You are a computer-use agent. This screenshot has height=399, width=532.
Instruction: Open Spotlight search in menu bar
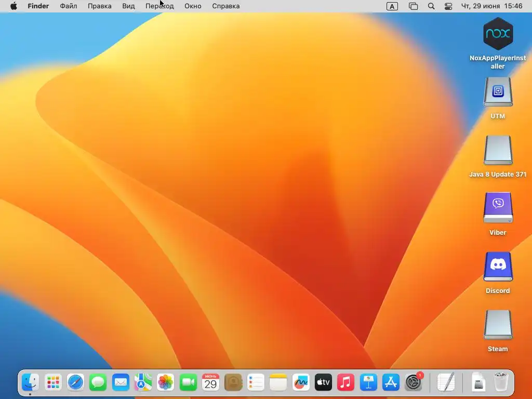431,6
